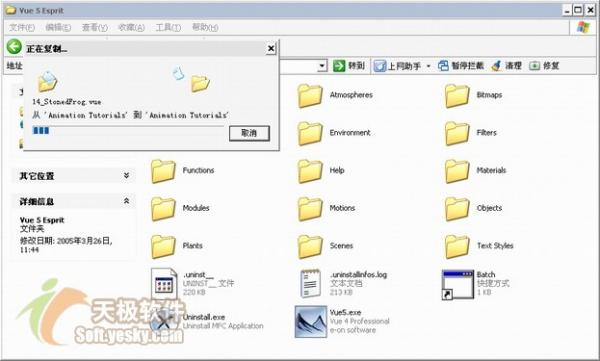600x361 pixels.
Task: Select the Text Styles folder icon
Action: 457,246
